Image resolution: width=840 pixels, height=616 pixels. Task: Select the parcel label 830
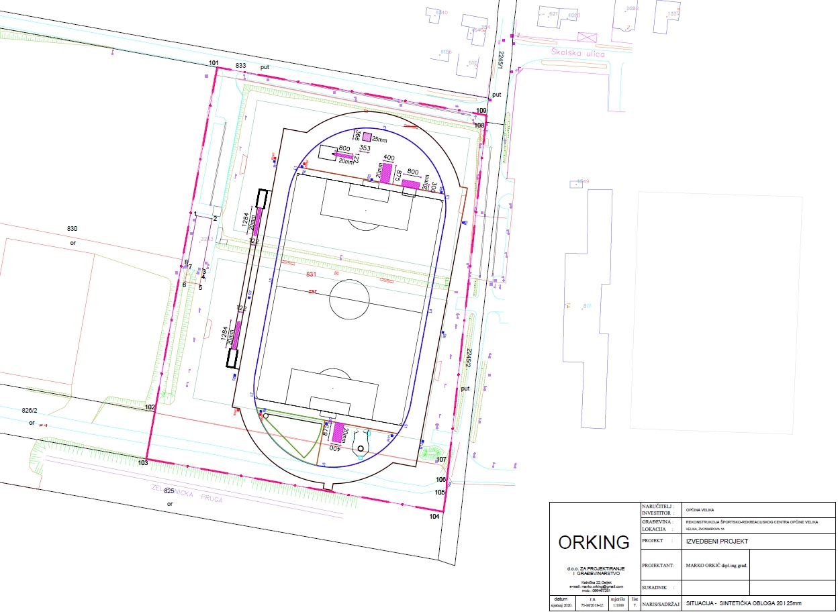click(73, 229)
